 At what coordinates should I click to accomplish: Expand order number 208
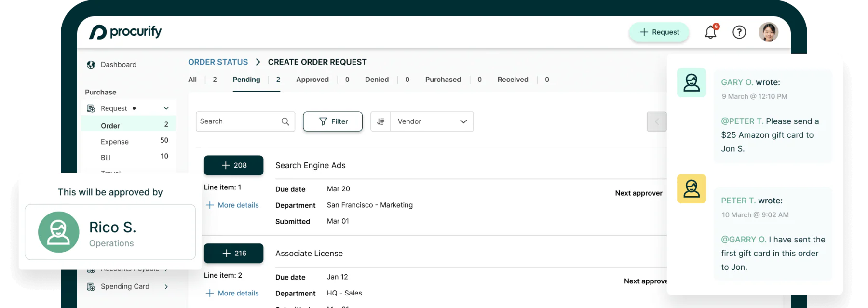pyautogui.click(x=234, y=165)
